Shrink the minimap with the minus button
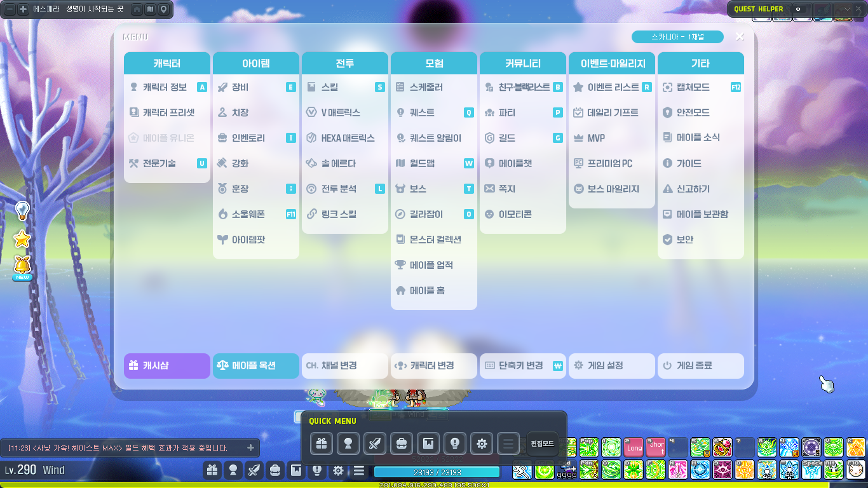This screenshot has width=868, height=488. point(10,10)
